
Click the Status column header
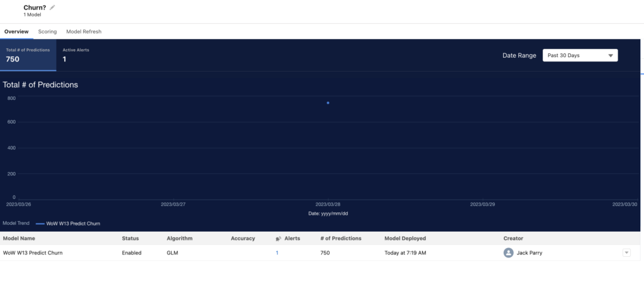coord(130,238)
